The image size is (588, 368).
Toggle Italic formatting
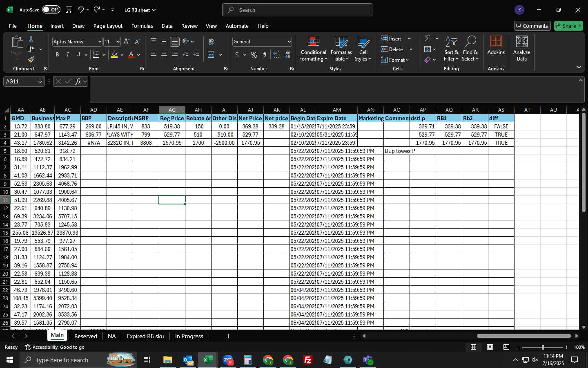[x=67, y=55]
